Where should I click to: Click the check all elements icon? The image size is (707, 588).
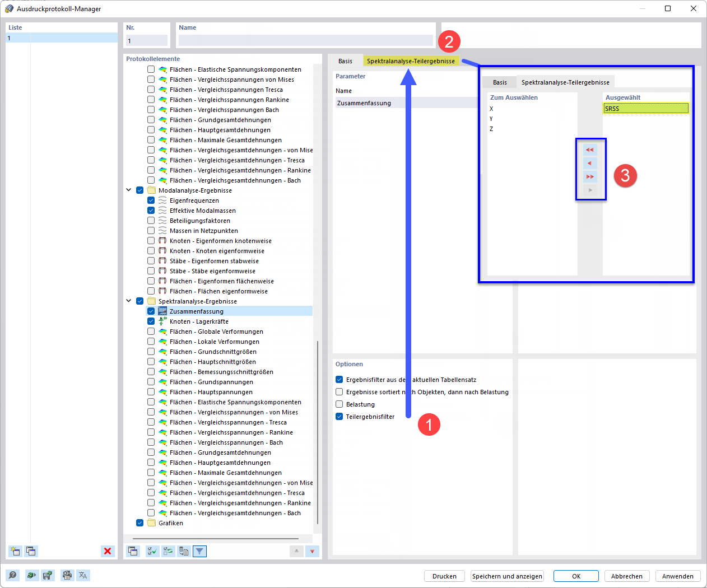(152, 551)
